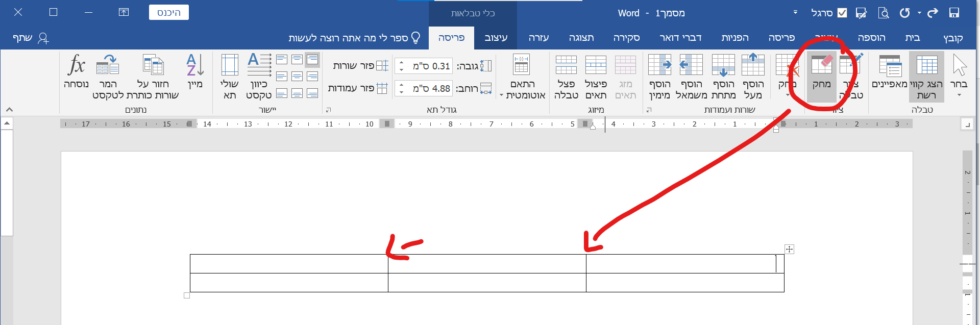The height and width of the screenshot is (325, 980).
Task: Open Cell Size (גודל תא) dialog launcher
Action: [328, 110]
